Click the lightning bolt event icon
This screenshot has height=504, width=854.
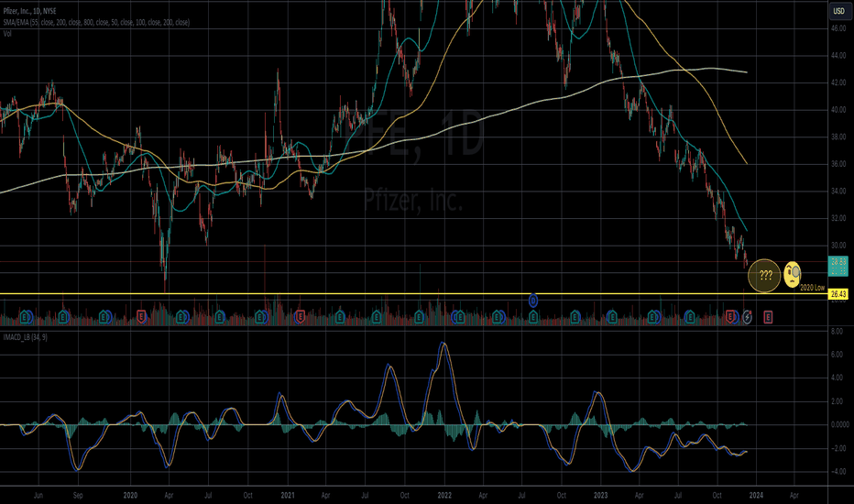(748, 316)
